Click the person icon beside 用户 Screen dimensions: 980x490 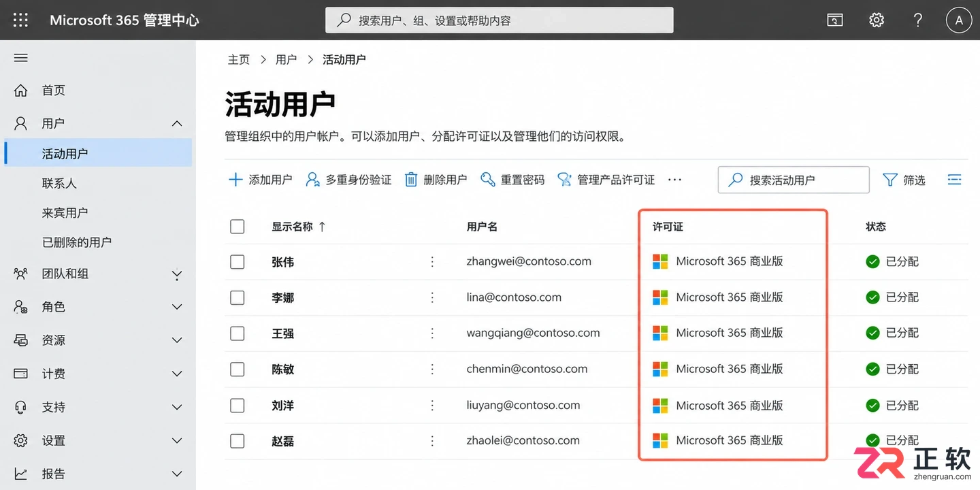click(21, 123)
